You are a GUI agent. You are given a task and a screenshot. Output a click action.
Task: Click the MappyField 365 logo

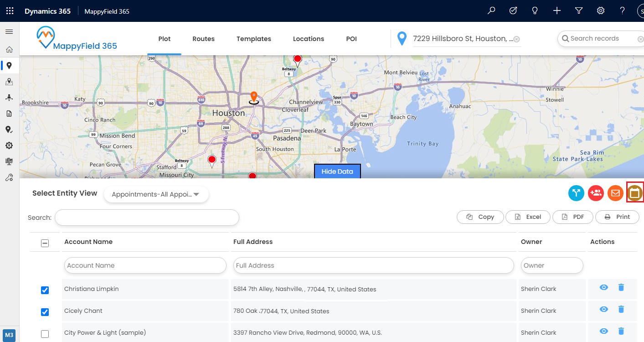[x=77, y=39]
